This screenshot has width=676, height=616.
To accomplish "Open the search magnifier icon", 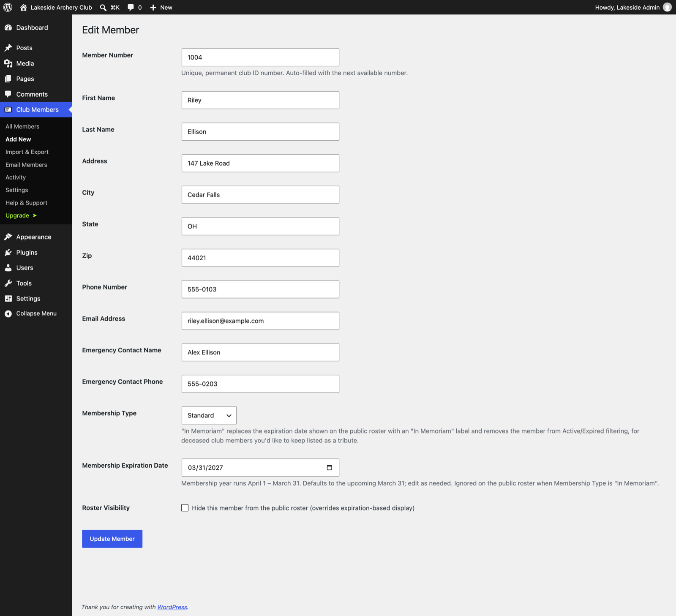I will tap(103, 8).
